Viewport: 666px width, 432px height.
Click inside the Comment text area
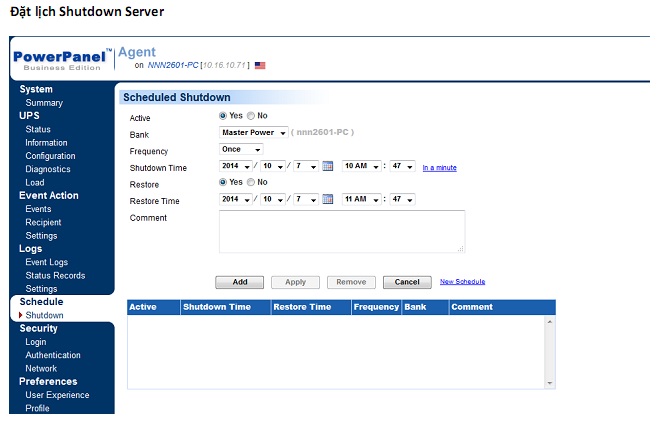click(341, 231)
